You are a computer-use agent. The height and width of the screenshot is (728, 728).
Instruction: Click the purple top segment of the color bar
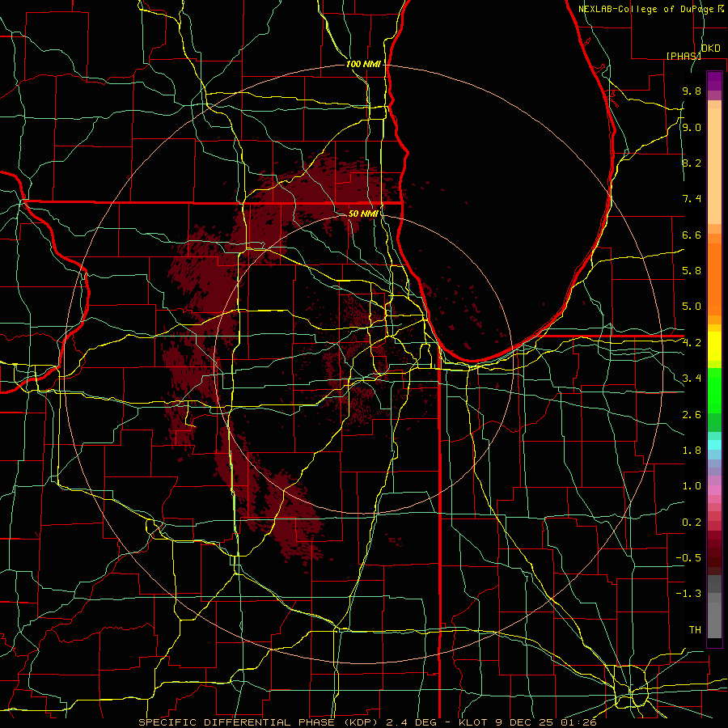[714, 81]
